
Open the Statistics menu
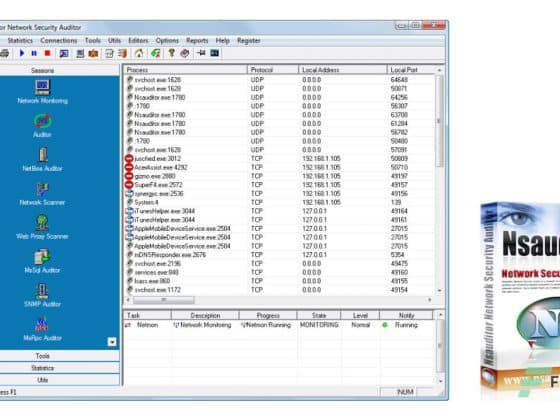point(20,40)
